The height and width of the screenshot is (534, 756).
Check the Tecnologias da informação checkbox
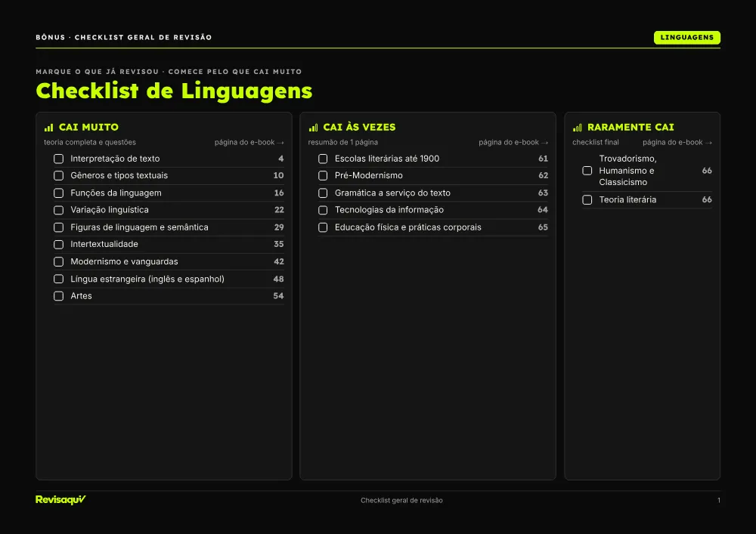[323, 210]
